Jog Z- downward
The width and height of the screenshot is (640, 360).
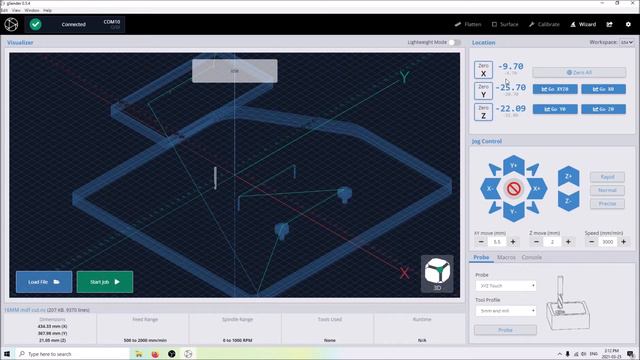point(569,201)
